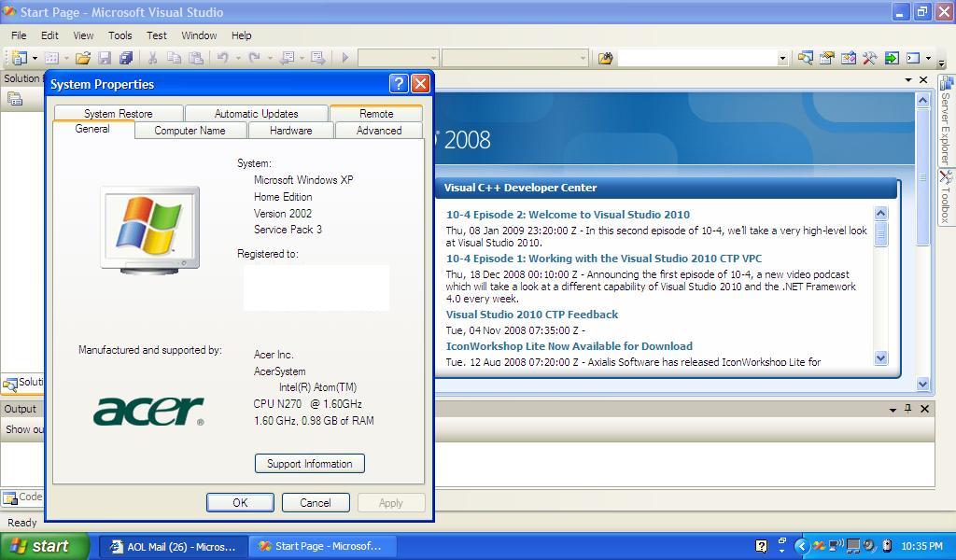Image resolution: width=956 pixels, height=560 pixels.
Task: Click news feed scrollbar up arrow
Action: coord(880,214)
